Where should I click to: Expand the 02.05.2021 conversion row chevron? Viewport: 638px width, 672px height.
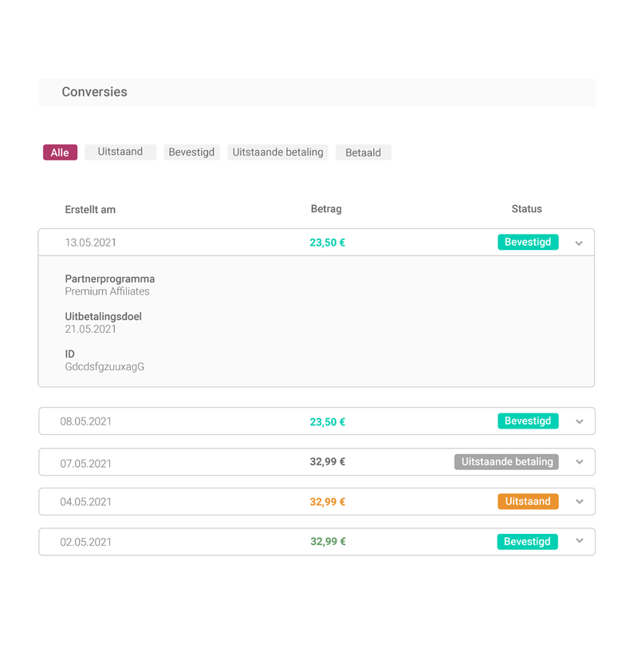pos(580,541)
